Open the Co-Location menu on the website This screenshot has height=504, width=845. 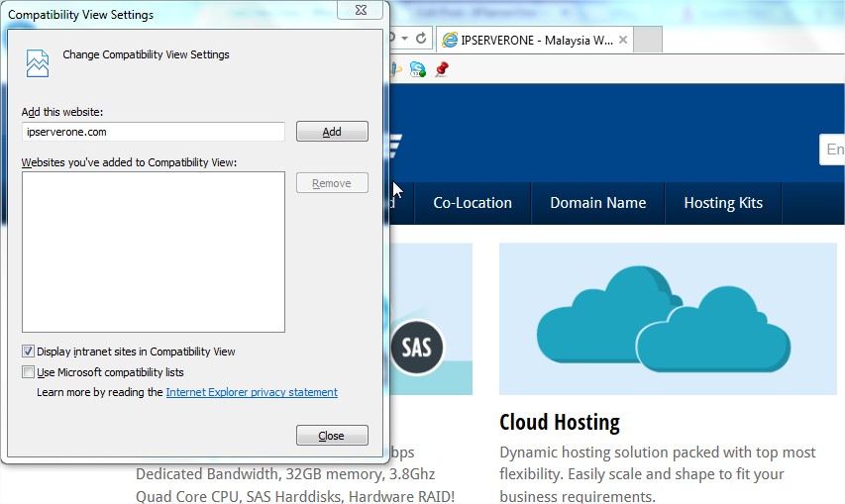click(x=473, y=203)
